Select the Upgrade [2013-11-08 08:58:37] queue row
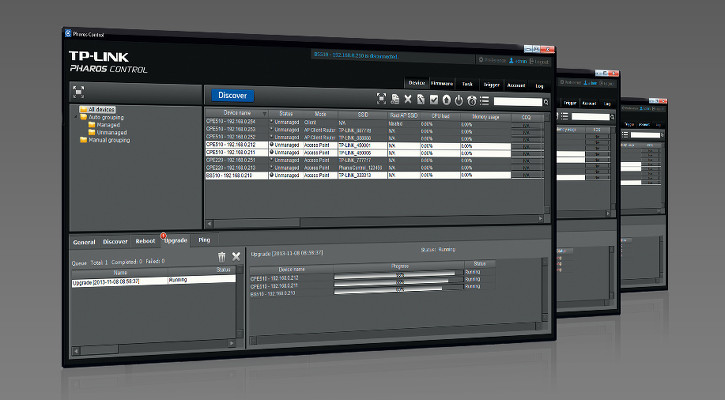 154,281
